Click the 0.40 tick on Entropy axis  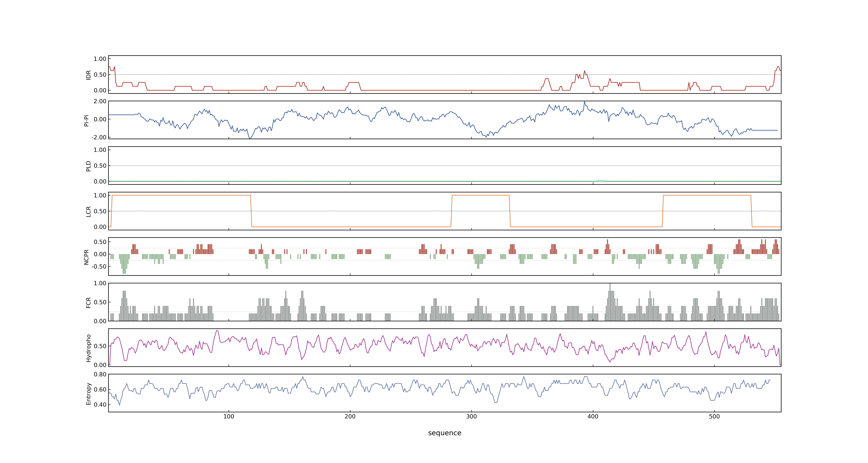coord(100,405)
